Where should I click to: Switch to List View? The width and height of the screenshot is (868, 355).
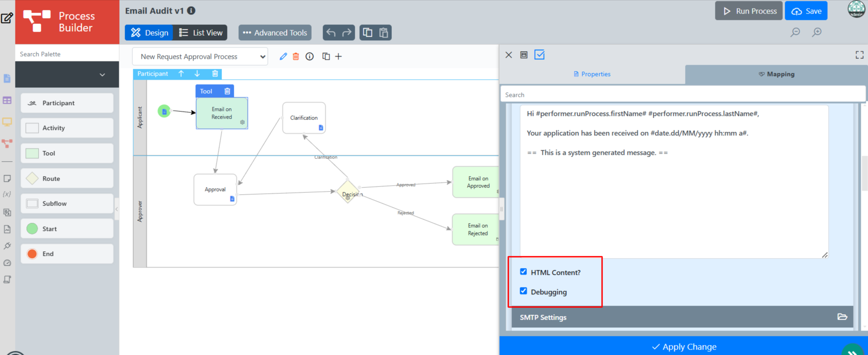pos(201,33)
